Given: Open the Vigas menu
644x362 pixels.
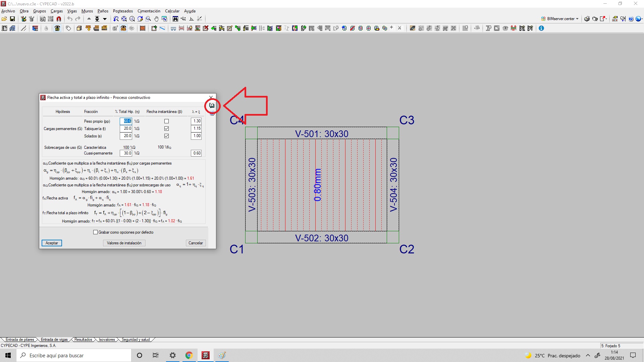Looking at the screenshot, I should (x=72, y=11).
